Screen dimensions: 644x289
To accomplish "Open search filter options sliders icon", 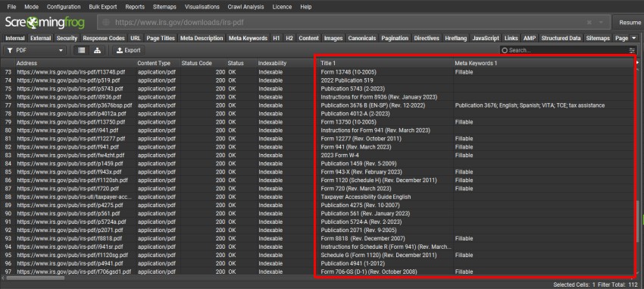I will click(x=632, y=50).
